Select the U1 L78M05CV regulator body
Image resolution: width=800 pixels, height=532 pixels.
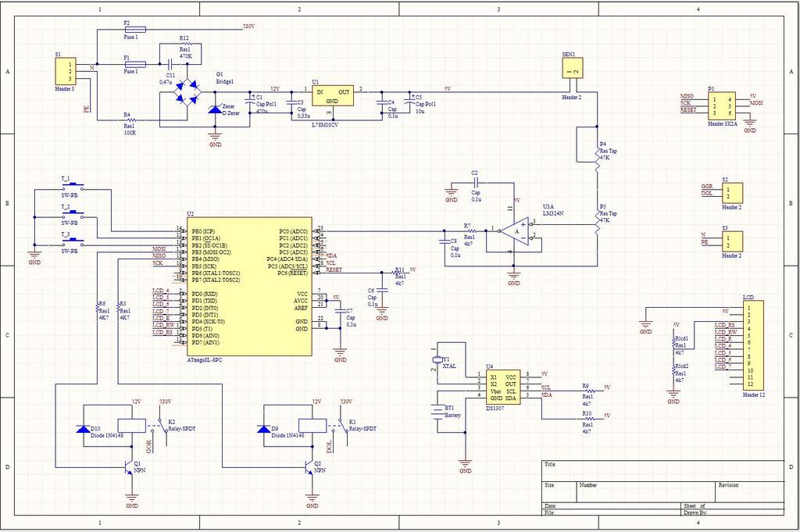[333, 96]
